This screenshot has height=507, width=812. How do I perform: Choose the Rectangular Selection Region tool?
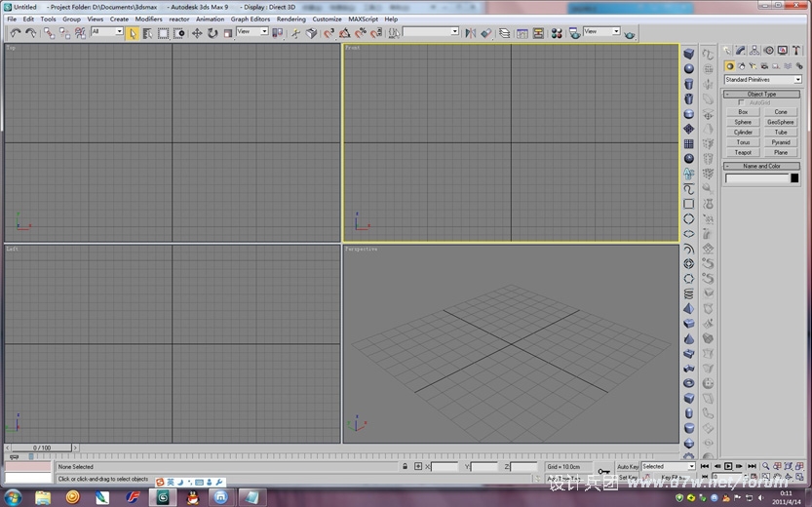pos(163,34)
